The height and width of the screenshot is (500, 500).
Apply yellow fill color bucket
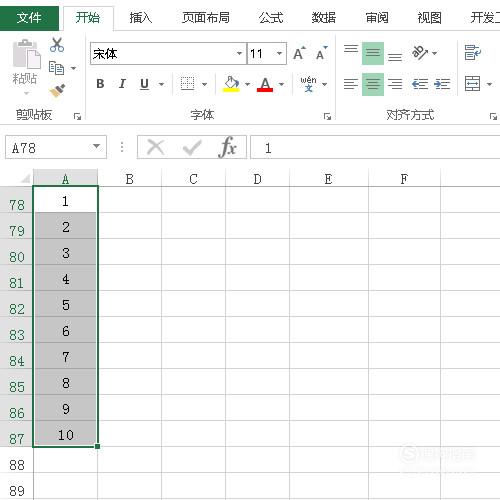tap(232, 84)
